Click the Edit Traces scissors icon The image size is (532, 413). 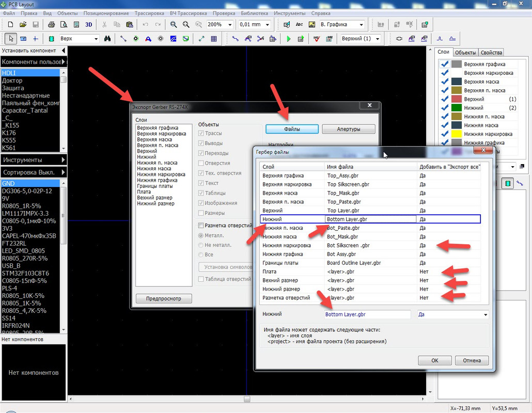click(x=260, y=39)
